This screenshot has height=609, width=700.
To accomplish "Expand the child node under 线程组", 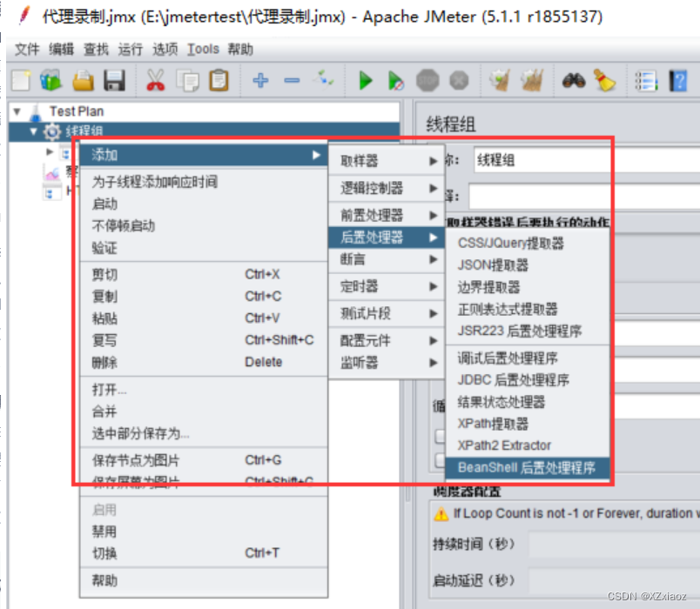I will pos(50,151).
